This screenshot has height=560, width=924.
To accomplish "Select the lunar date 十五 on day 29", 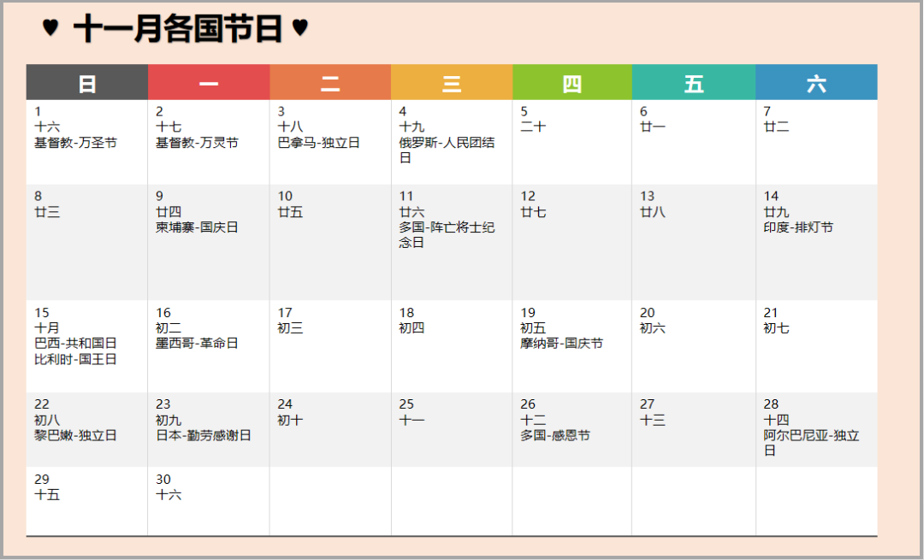I will [x=47, y=495].
